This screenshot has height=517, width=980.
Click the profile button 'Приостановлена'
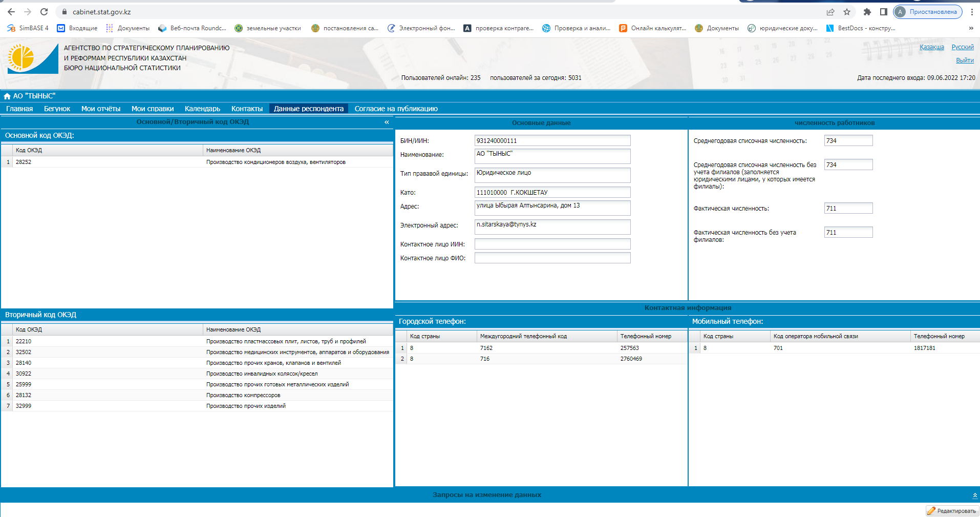(928, 12)
